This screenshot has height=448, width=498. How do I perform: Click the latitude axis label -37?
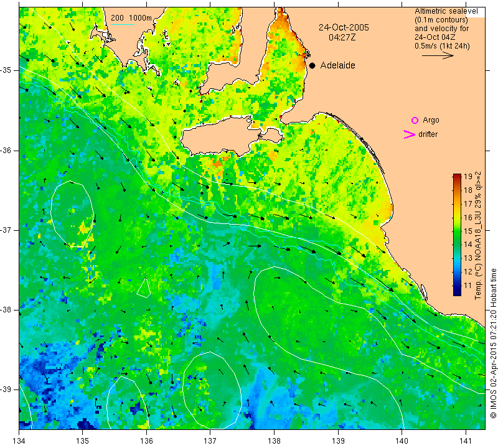(x=6, y=230)
